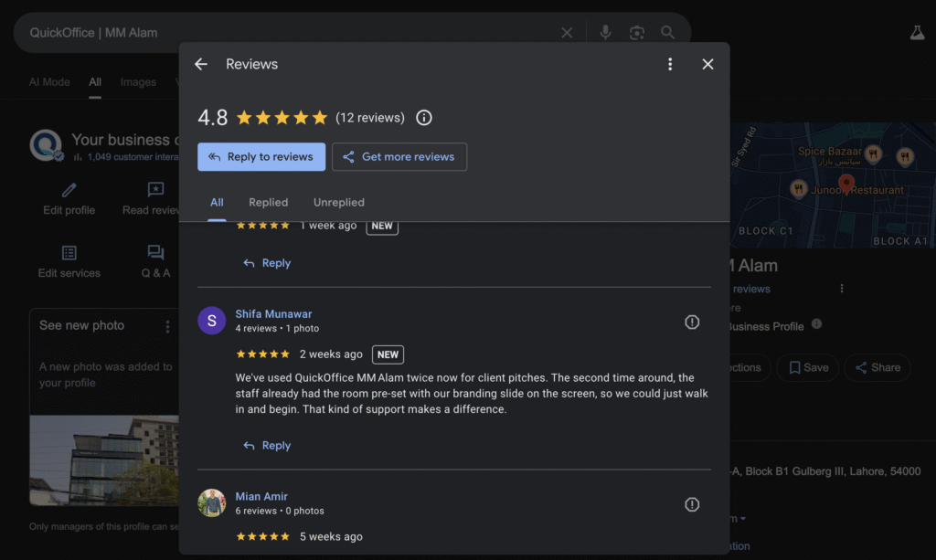
Task: Open the Q & A section icon
Action: point(155,253)
